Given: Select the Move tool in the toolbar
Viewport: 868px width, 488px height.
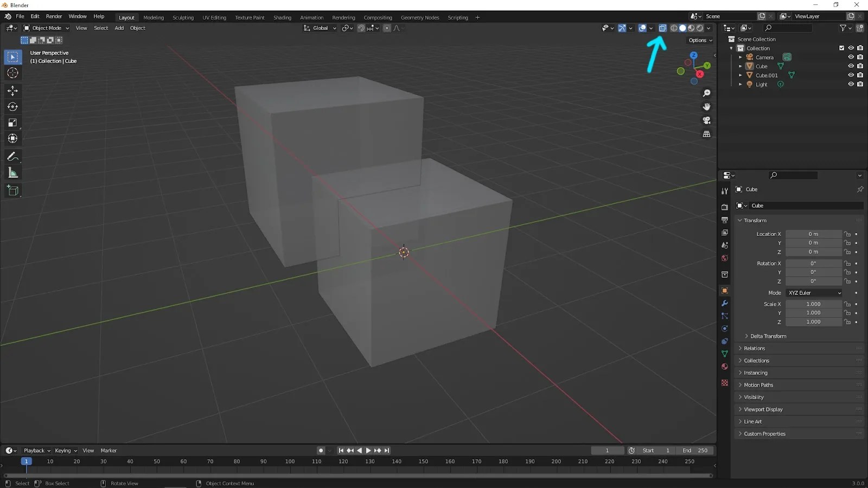Looking at the screenshot, I should [x=12, y=91].
